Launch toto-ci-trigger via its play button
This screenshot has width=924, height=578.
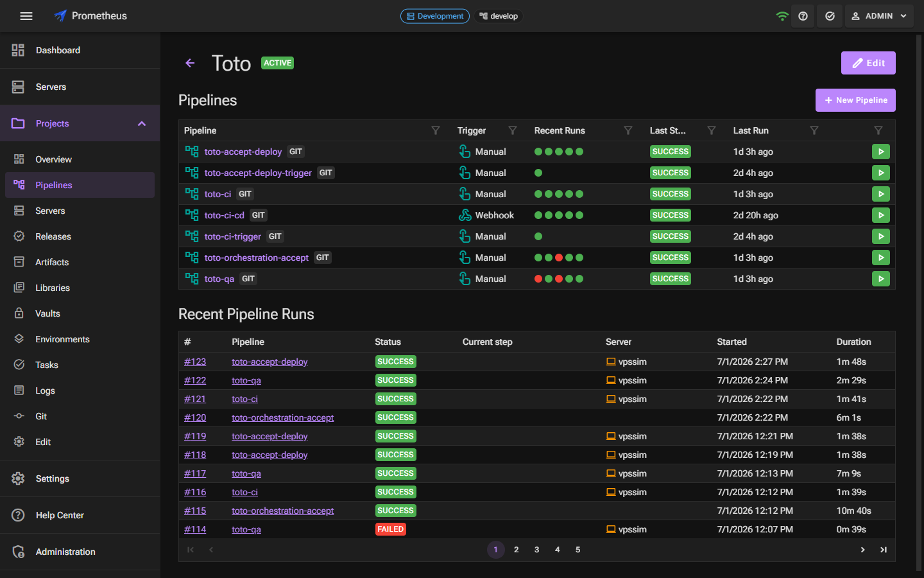coord(880,236)
